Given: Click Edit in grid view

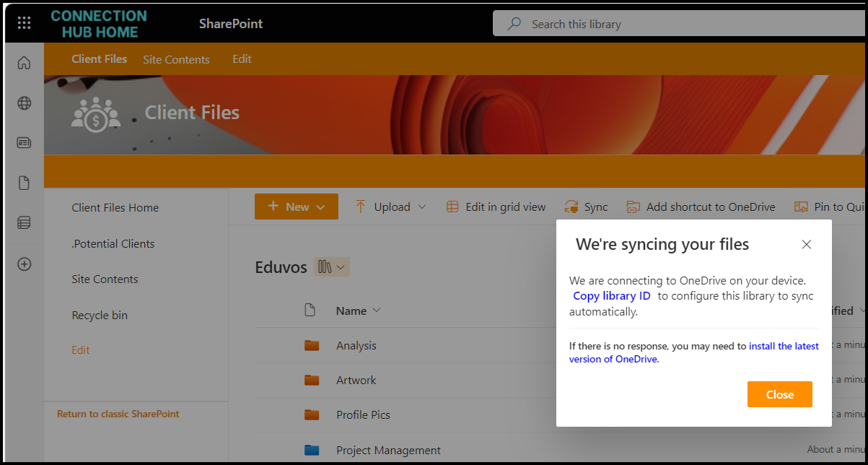Looking at the screenshot, I should click(x=496, y=207).
